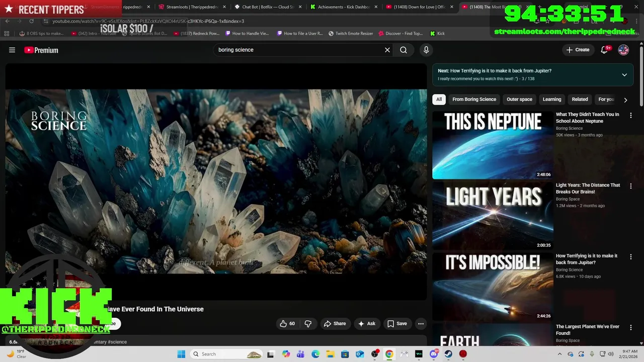Screen dimensions: 644x362
Task: Open Boring Space channel under Light Years
Action: click(568, 199)
